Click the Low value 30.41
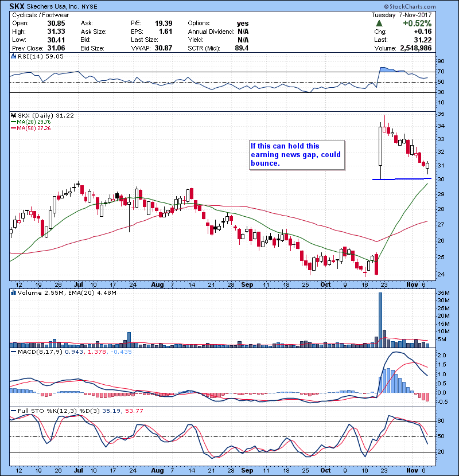The image size is (459, 476). 56,40
